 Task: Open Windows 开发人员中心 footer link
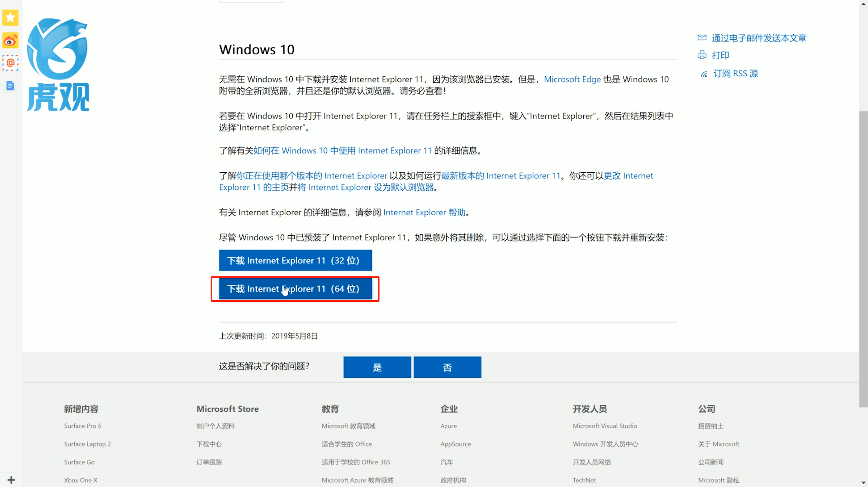pos(606,444)
